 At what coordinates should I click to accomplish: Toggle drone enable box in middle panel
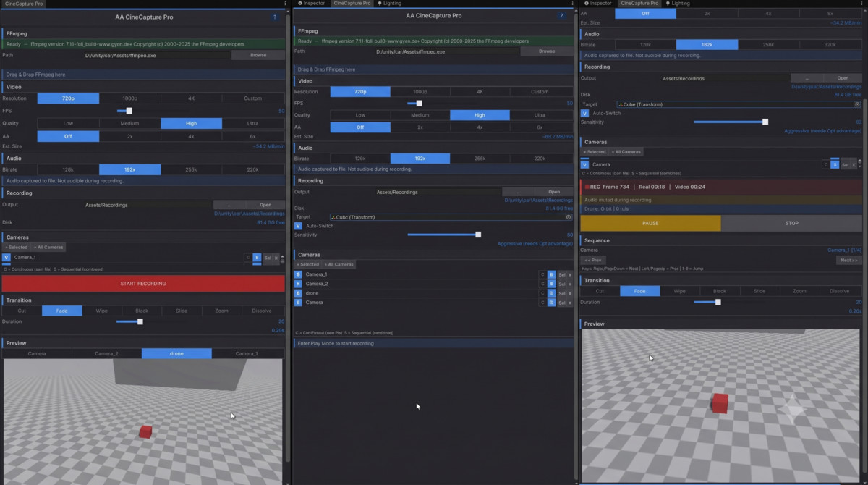point(298,293)
